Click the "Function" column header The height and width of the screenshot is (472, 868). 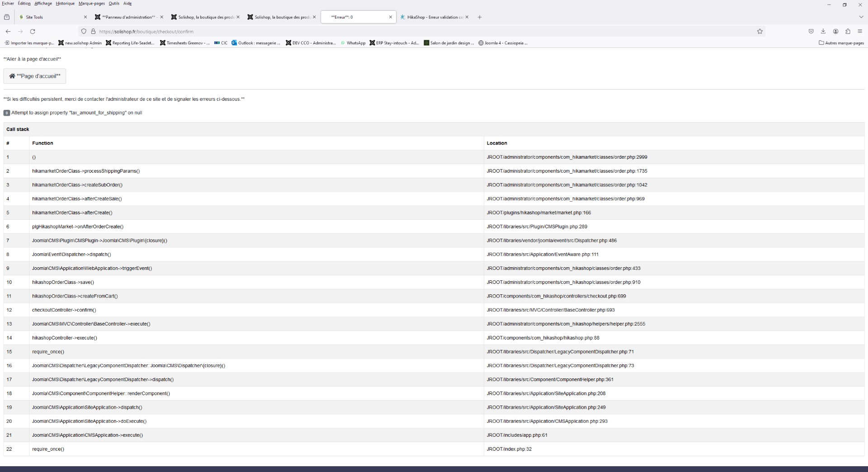pyautogui.click(x=42, y=143)
